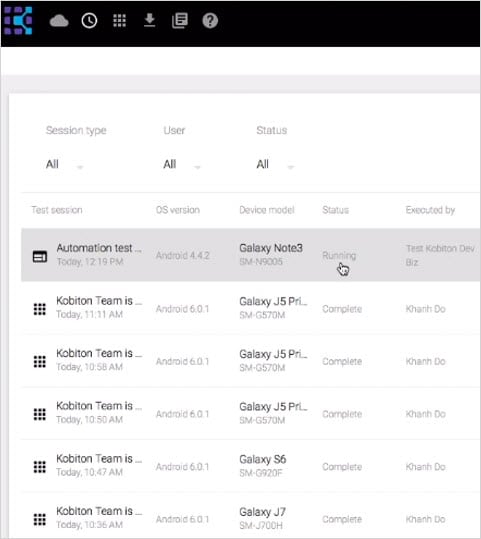
Task: Open the Kobiton Team session from 10:47 AM
Action: pos(99,459)
